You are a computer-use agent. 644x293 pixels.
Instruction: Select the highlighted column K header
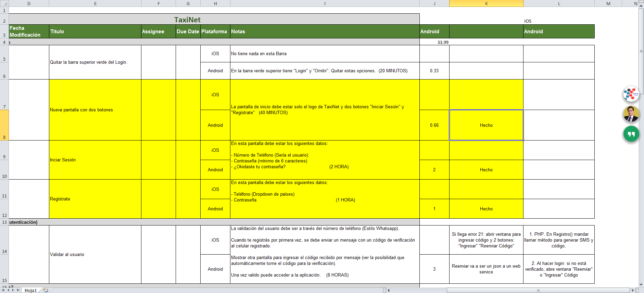(x=486, y=3)
